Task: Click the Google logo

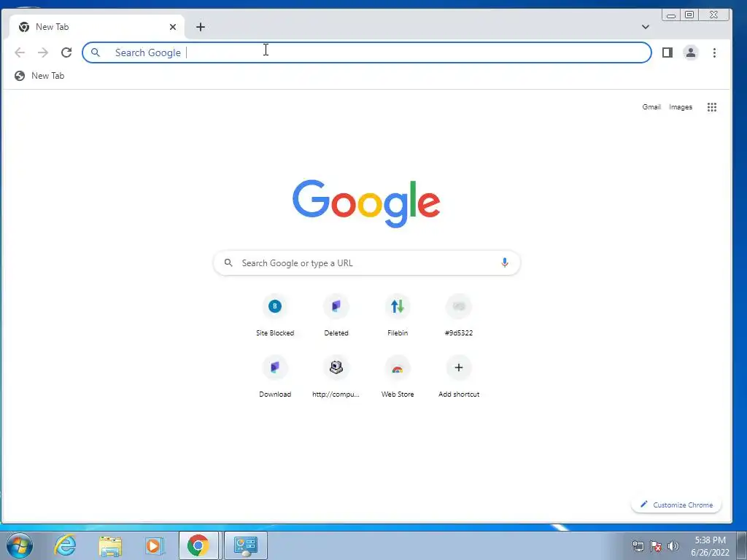Action: (366, 203)
